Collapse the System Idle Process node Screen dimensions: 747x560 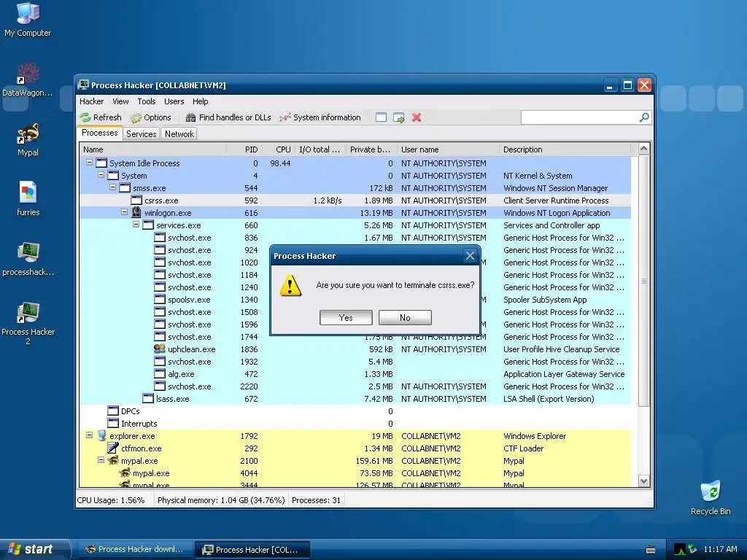(89, 163)
